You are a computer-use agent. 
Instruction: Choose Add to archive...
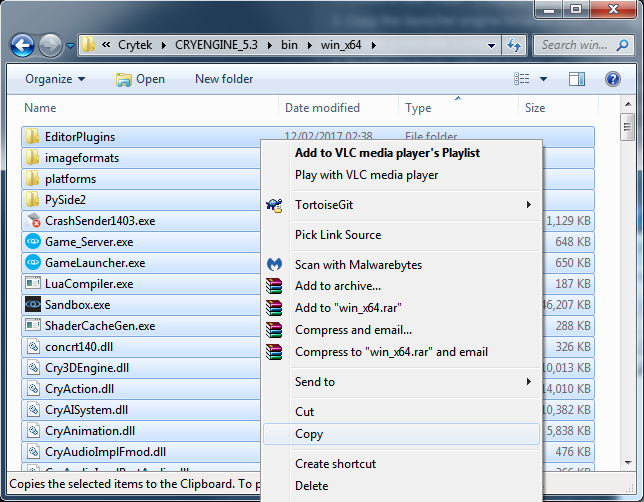click(x=401, y=286)
